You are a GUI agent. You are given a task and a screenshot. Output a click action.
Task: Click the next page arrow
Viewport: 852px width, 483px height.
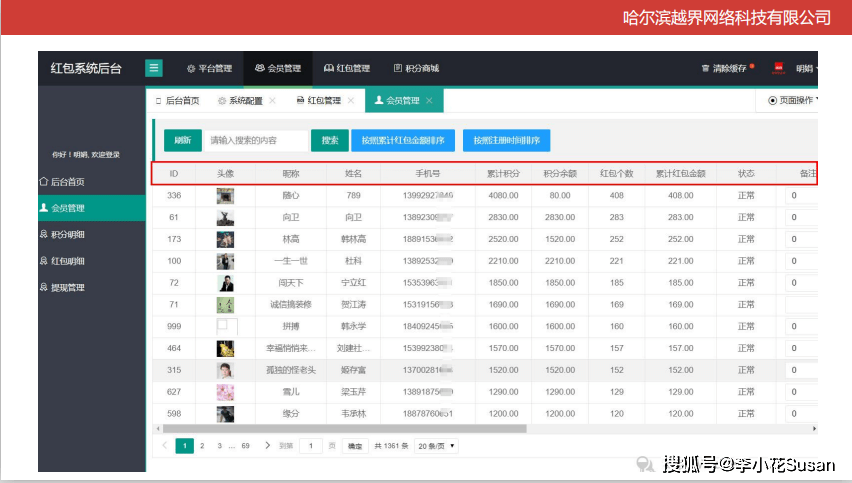click(267, 446)
